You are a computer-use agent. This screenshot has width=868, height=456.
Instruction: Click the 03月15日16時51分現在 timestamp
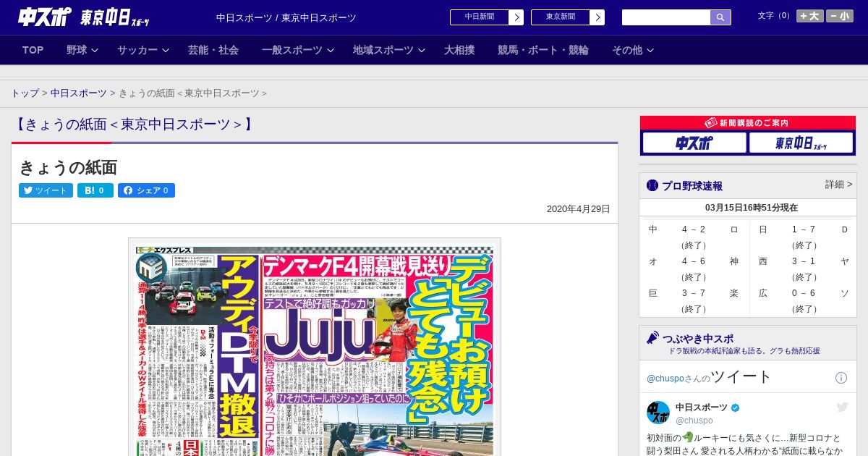pyautogui.click(x=752, y=208)
